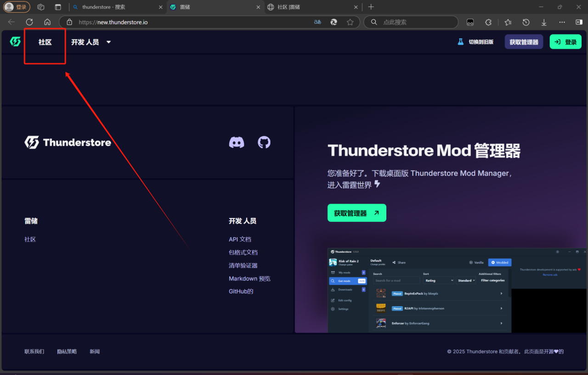Click the 隐私策略 footer link
588x375 pixels.
(67, 352)
